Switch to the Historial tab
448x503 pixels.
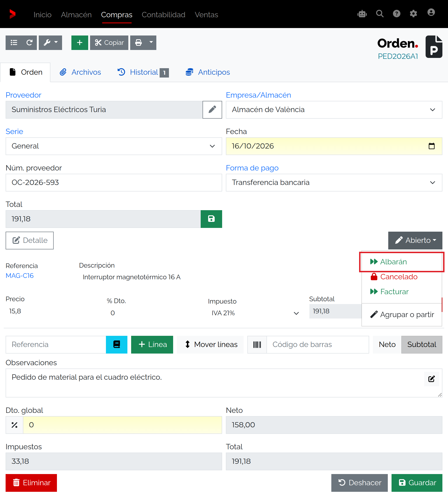click(143, 72)
